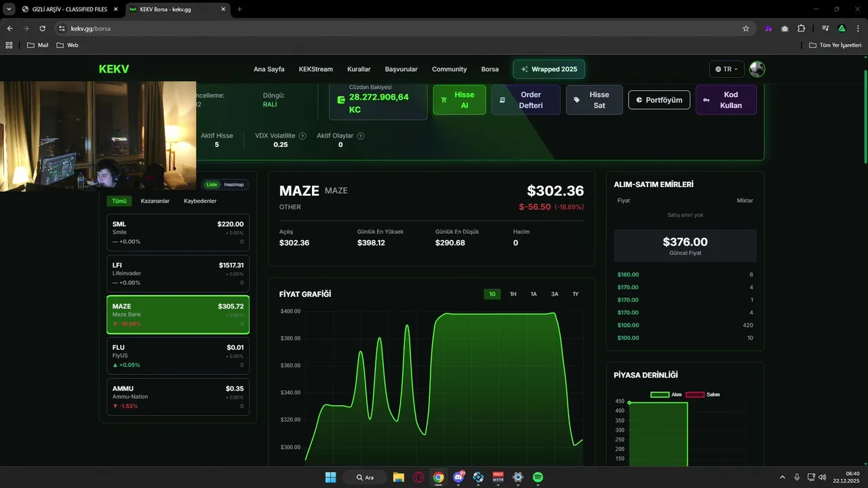Screen dimensions: 868x488
Task: Open the Web bookmark folder
Action: pyautogui.click(x=67, y=45)
